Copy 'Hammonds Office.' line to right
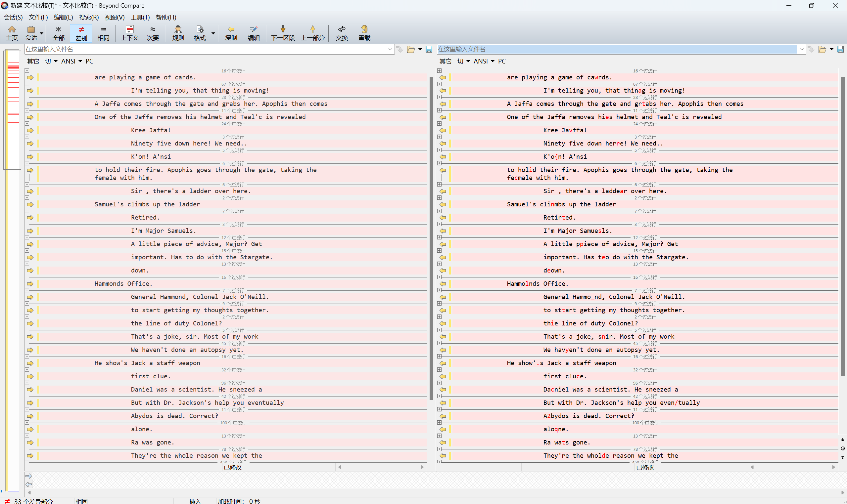The height and width of the screenshot is (504, 847). pyautogui.click(x=30, y=284)
